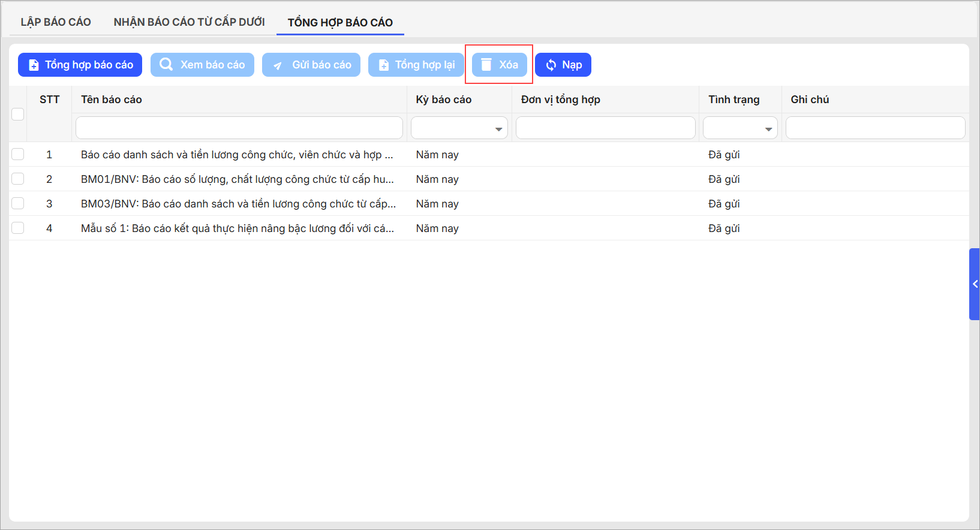The image size is (980, 530).
Task: Toggle the select-all checkbox in header
Action: click(x=18, y=114)
